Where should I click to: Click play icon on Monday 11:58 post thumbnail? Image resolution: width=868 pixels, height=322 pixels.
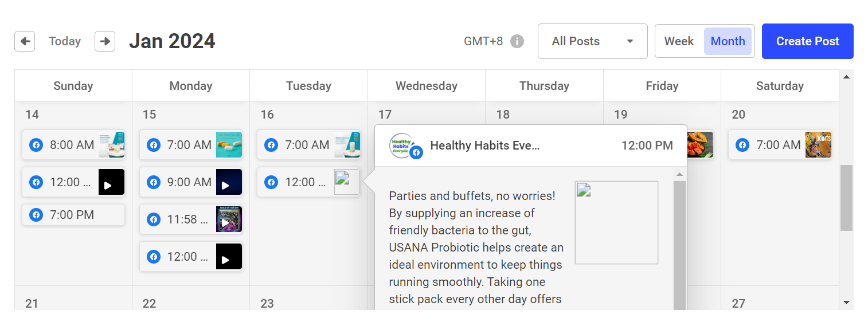[225, 223]
